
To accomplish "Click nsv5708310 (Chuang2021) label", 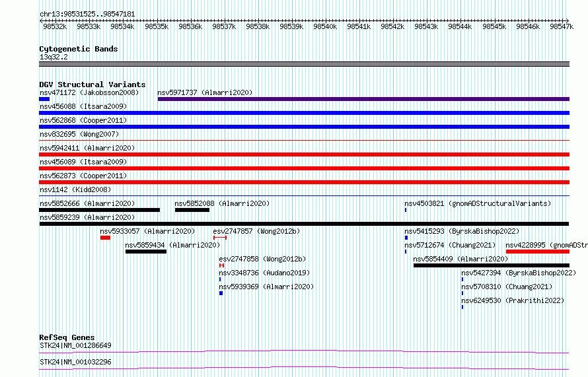I will [x=507, y=287].
